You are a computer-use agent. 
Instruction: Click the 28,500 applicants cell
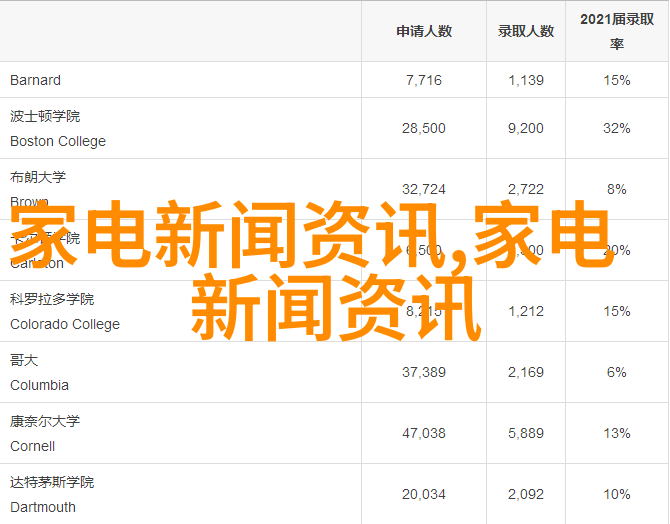pos(424,128)
